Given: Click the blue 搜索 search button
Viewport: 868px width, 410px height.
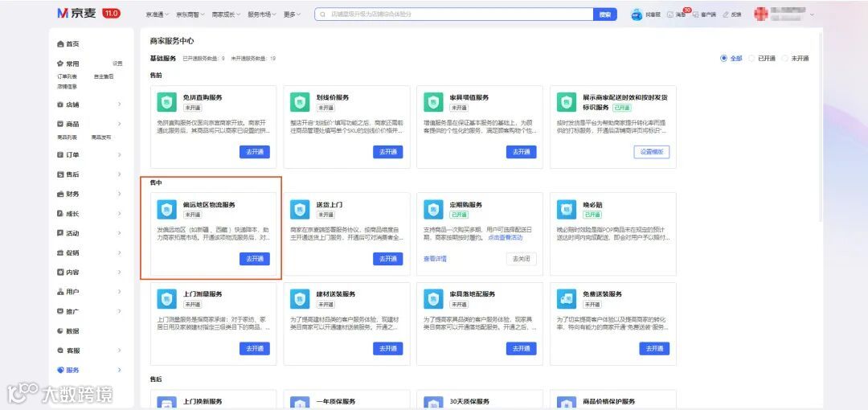Looking at the screenshot, I should click(605, 14).
